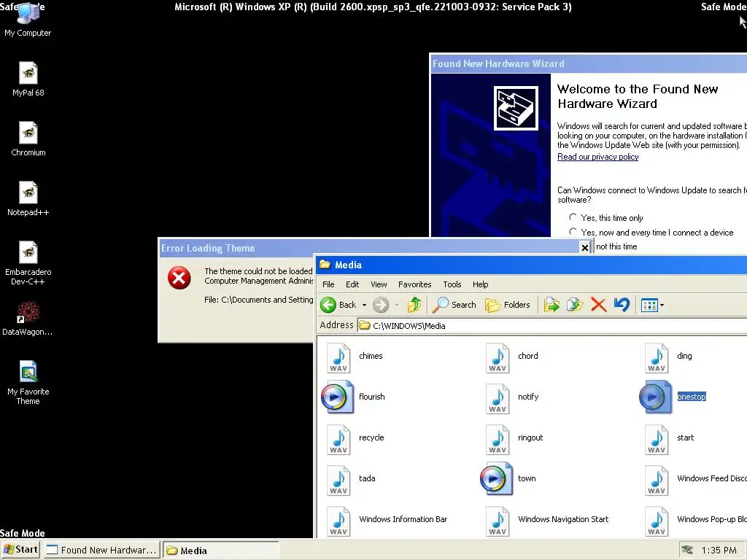Image resolution: width=747 pixels, height=560 pixels.
Task: Select the start WAV file
Action: [670, 440]
